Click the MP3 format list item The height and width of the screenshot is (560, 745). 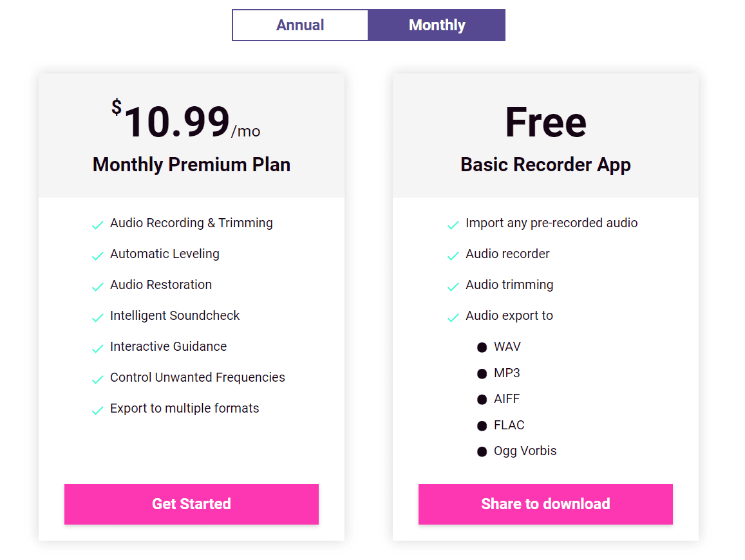(507, 373)
